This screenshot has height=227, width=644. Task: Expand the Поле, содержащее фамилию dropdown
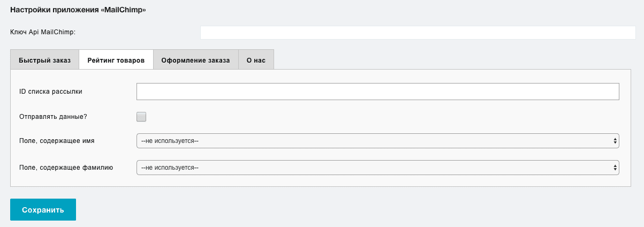tap(378, 168)
